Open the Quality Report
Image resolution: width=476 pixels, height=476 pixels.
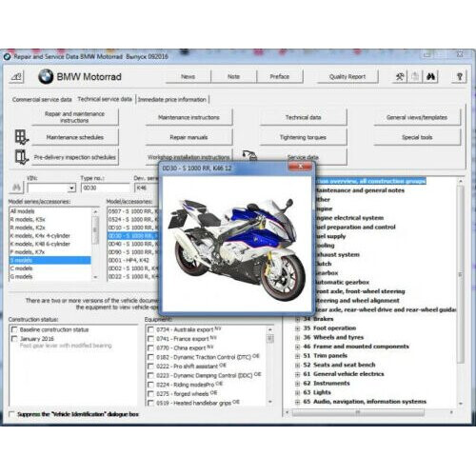347,76
